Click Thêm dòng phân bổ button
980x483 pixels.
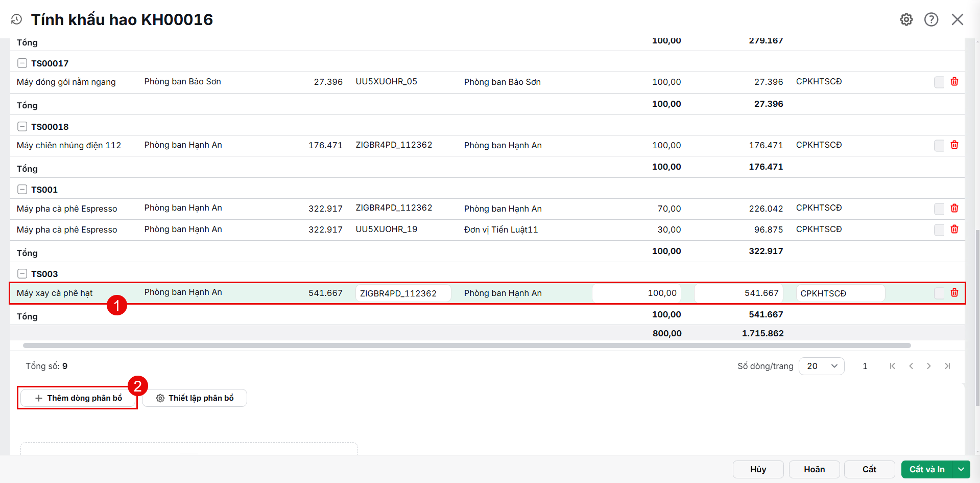[78, 398]
